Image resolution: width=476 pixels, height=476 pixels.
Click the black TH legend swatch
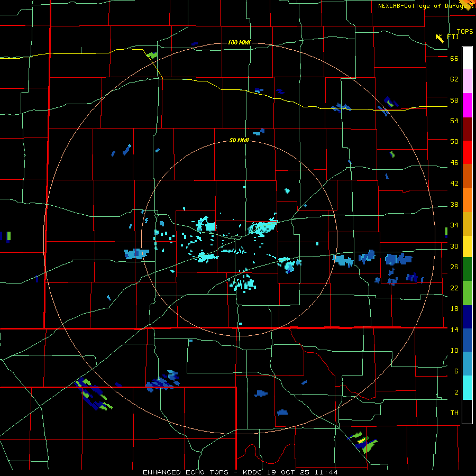coord(467,411)
